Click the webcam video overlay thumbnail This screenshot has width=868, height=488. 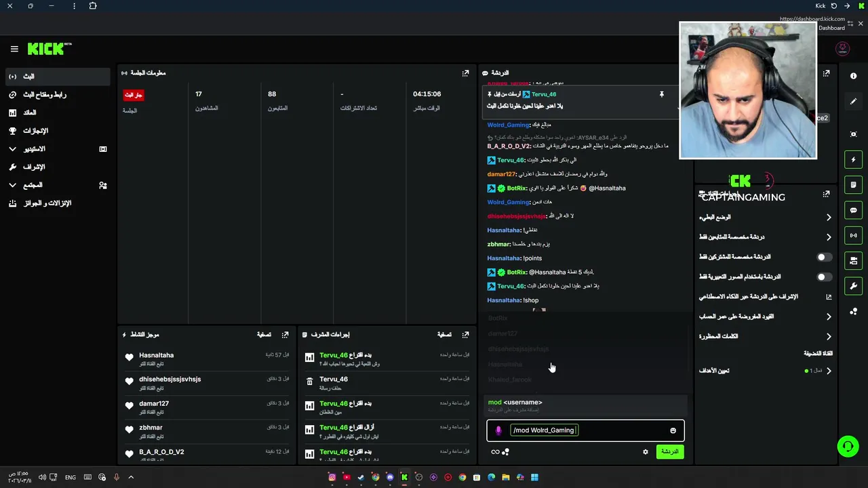748,90
